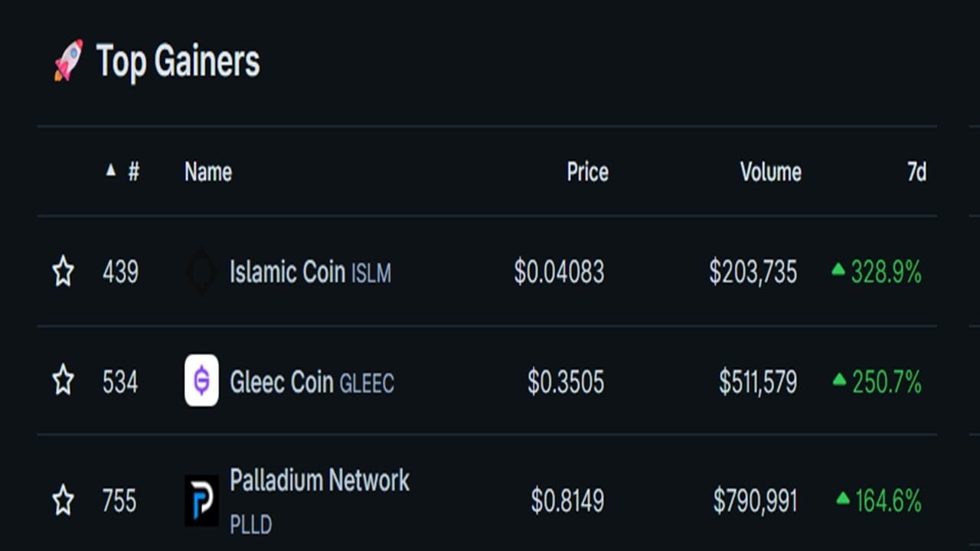Sort the table by Price column
Image resolution: width=980 pixels, height=551 pixels.
point(587,172)
